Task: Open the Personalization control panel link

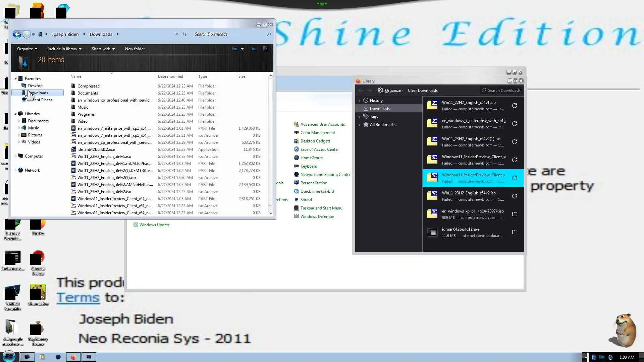Action: pyautogui.click(x=314, y=183)
